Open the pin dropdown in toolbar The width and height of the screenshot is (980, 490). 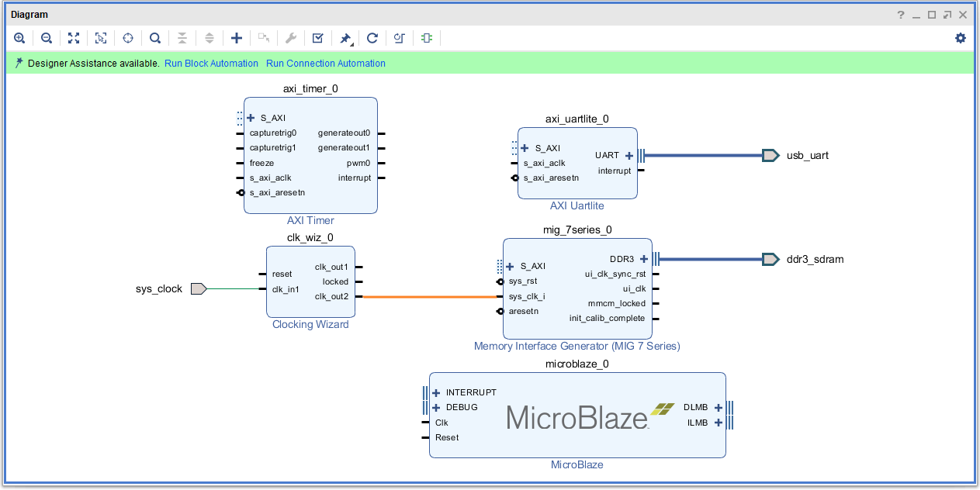(x=346, y=38)
